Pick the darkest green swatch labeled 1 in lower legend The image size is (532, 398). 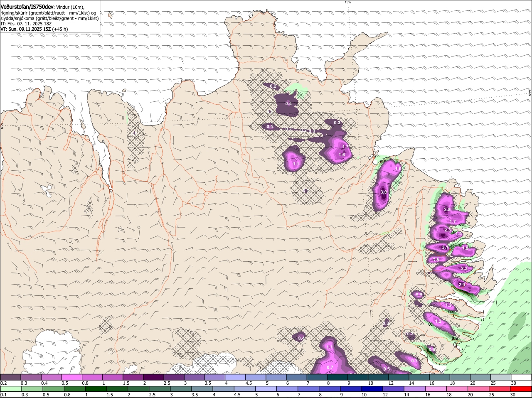pos(96,389)
